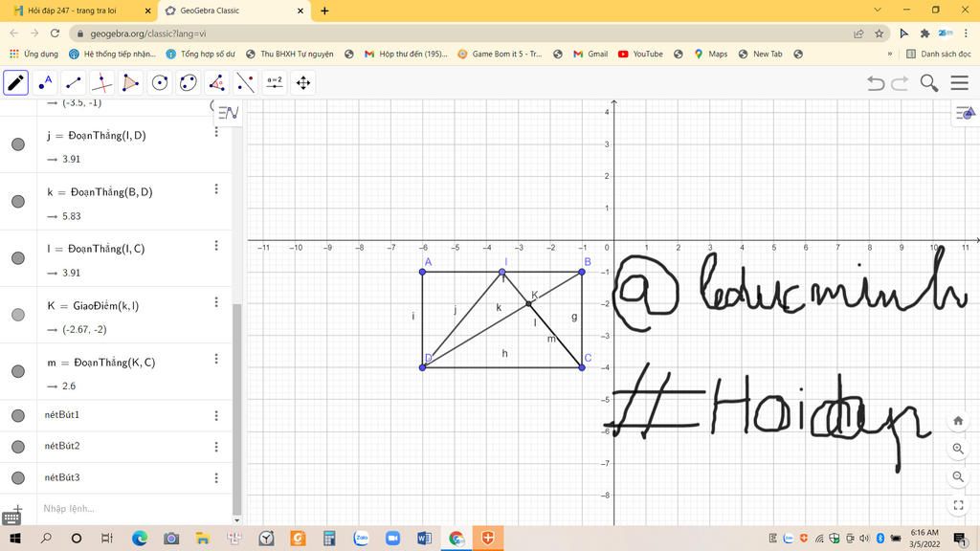Open more options for point K

click(216, 301)
